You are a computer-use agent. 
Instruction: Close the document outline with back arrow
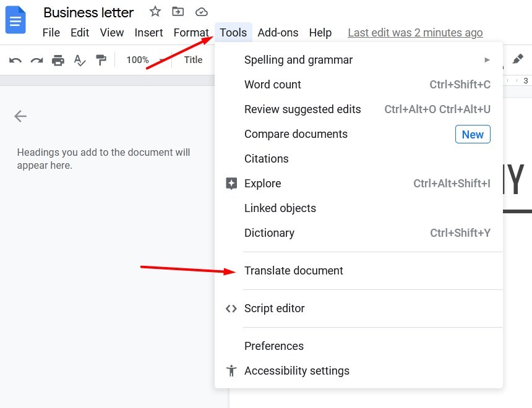[x=20, y=116]
